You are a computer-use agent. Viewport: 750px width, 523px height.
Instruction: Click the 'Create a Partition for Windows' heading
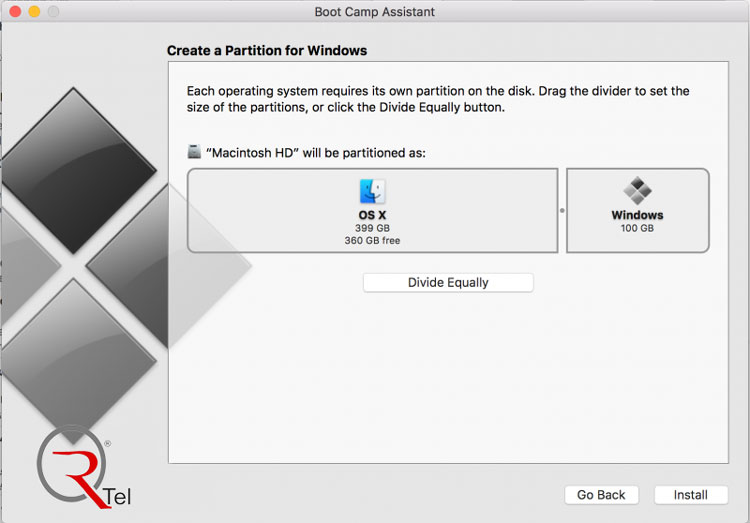[x=267, y=51]
